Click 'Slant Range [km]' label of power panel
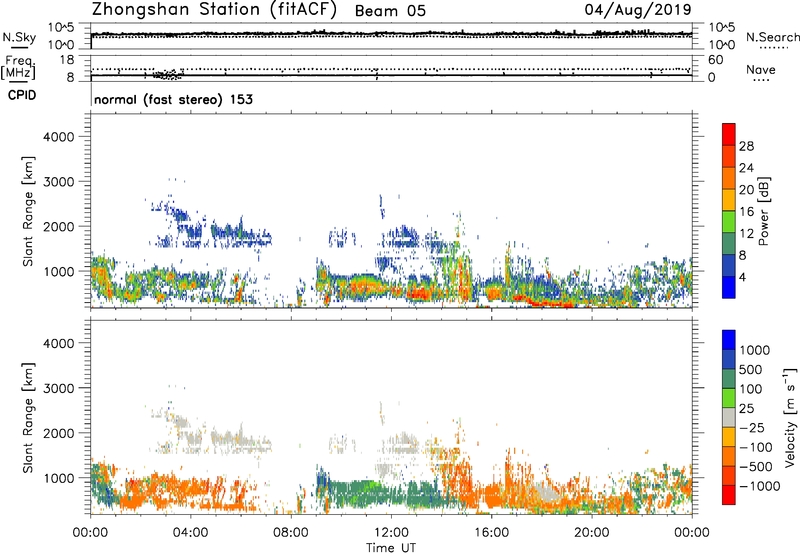Image resolution: width=800 pixels, height=554 pixels. click(x=28, y=211)
